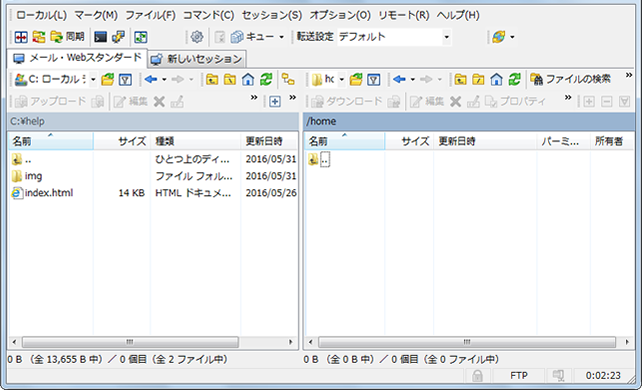Open the console terminal icon

[100, 37]
